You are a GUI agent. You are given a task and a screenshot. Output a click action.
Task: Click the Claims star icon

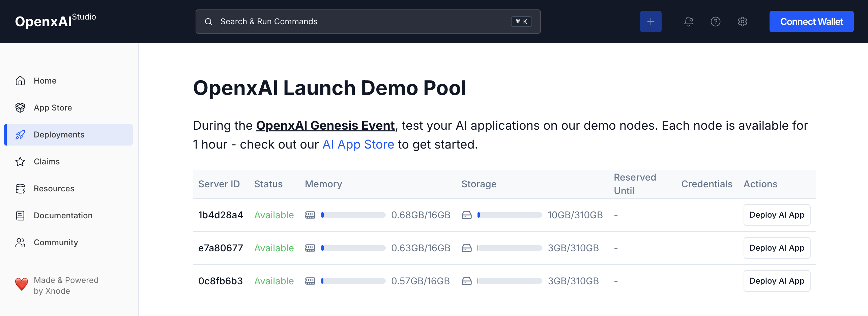pos(20,162)
